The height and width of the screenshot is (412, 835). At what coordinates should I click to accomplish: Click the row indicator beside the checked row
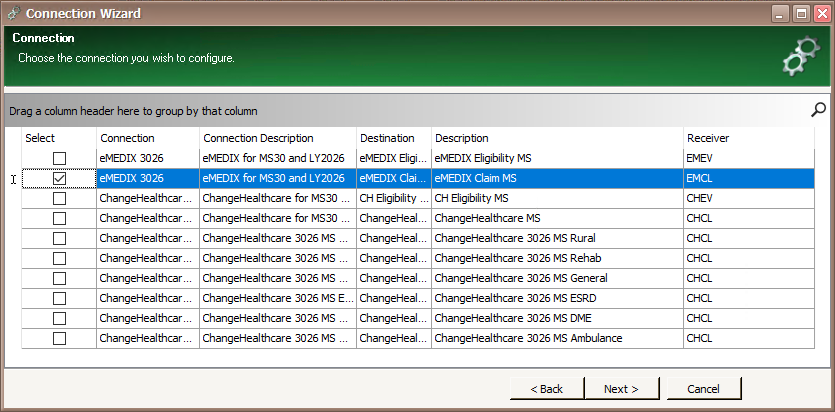click(13, 179)
